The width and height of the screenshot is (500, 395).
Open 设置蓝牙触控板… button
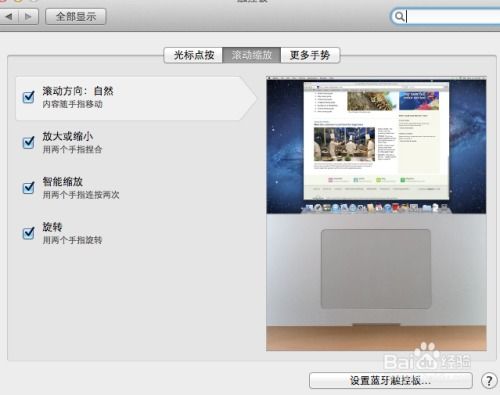click(x=391, y=380)
